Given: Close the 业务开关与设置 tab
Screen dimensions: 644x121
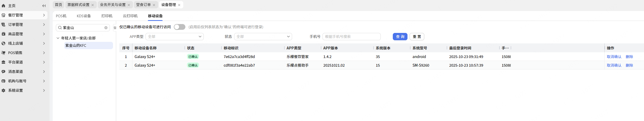Looking at the screenshot, I should click(x=129, y=5).
